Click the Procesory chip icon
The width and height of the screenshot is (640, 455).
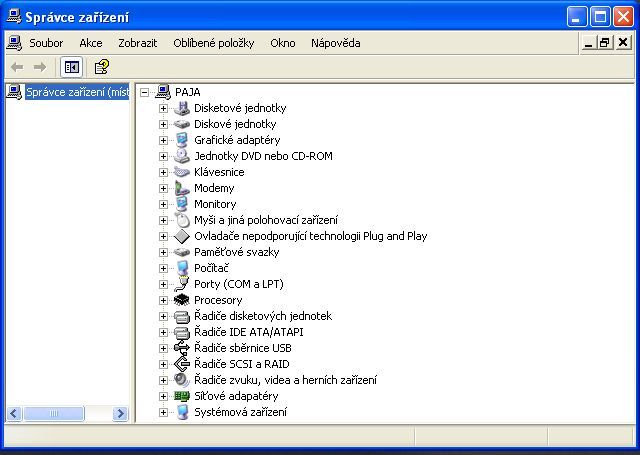point(182,300)
